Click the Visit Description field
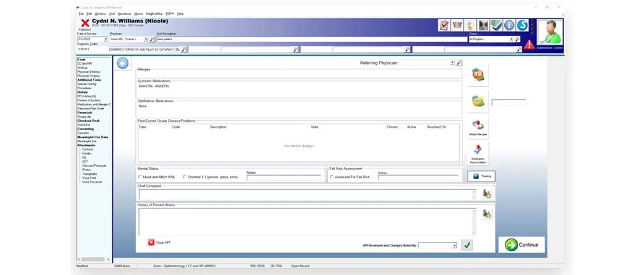Viewport: 644px width, 275px height. click(x=312, y=40)
